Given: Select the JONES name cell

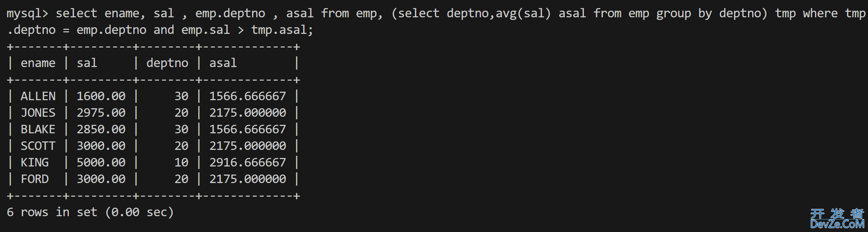Looking at the screenshot, I should [x=38, y=113].
